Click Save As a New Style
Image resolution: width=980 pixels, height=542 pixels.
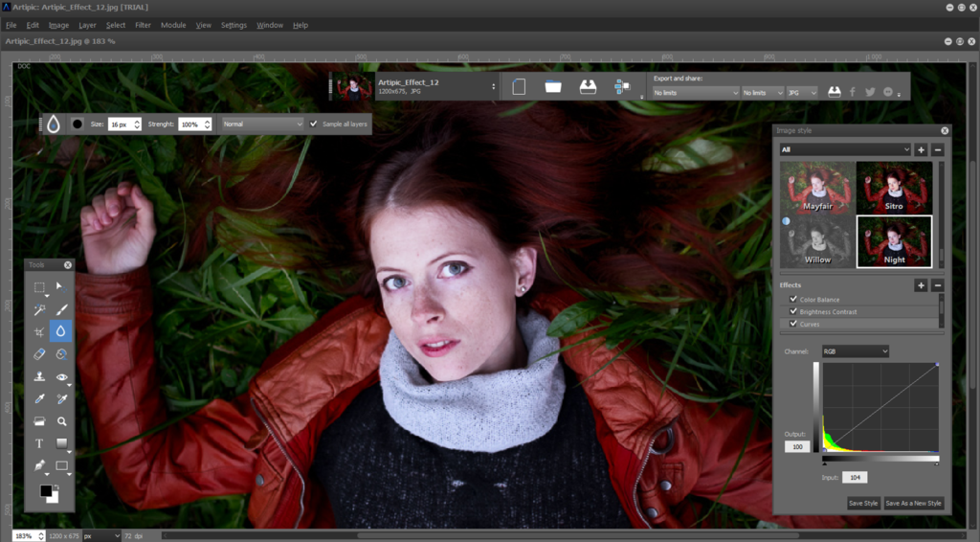pos(913,504)
